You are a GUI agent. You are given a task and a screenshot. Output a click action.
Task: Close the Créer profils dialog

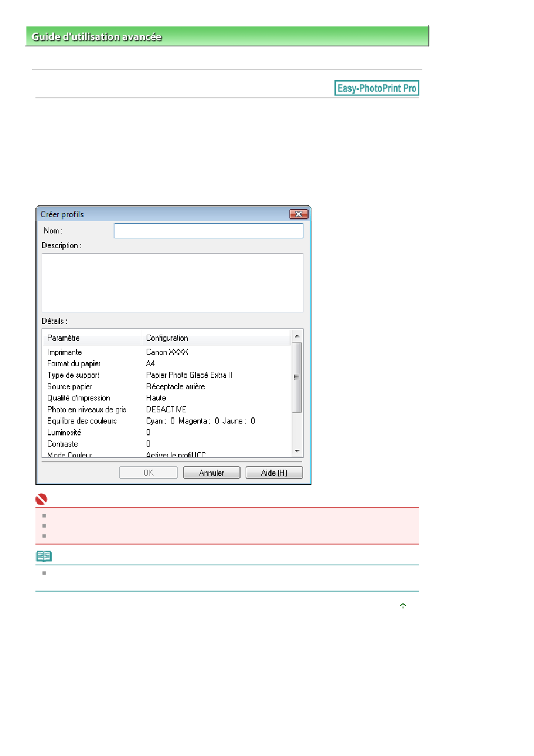click(x=298, y=214)
